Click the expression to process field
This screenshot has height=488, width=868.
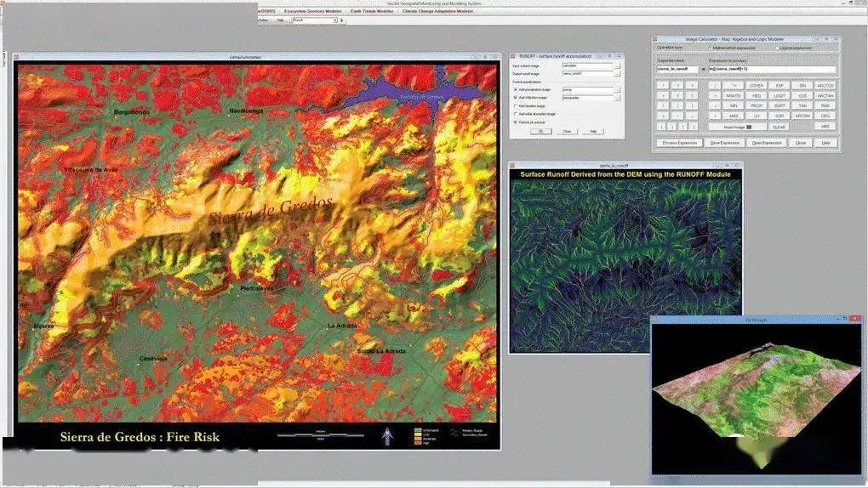click(772, 69)
